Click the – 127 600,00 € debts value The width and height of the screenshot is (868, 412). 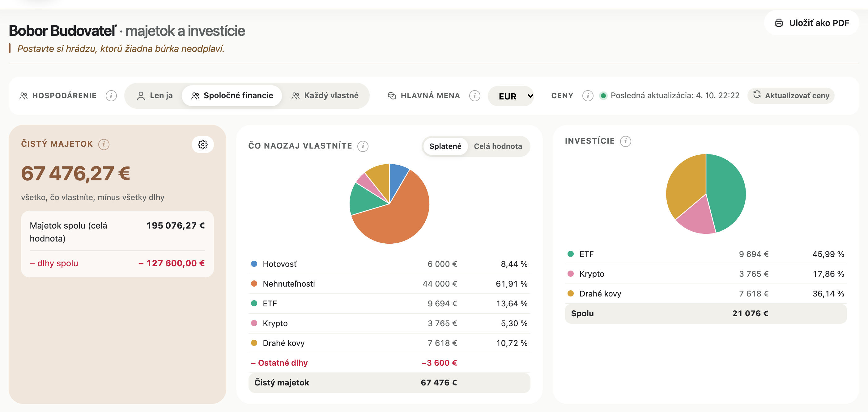(x=172, y=263)
